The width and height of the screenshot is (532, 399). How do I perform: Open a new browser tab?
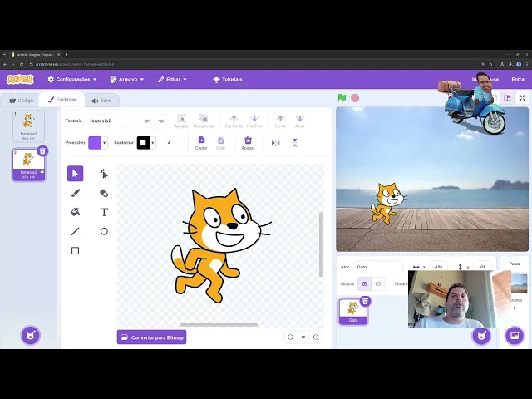66,54
